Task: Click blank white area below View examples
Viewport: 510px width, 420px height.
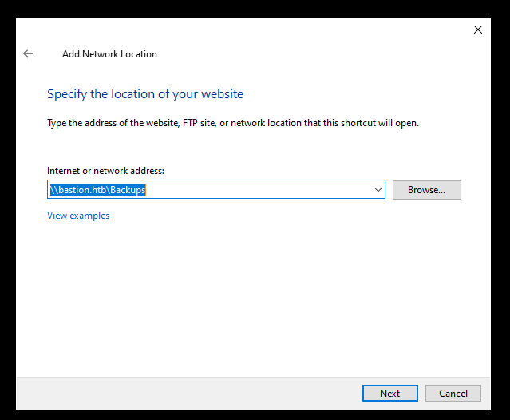Action: point(239,295)
